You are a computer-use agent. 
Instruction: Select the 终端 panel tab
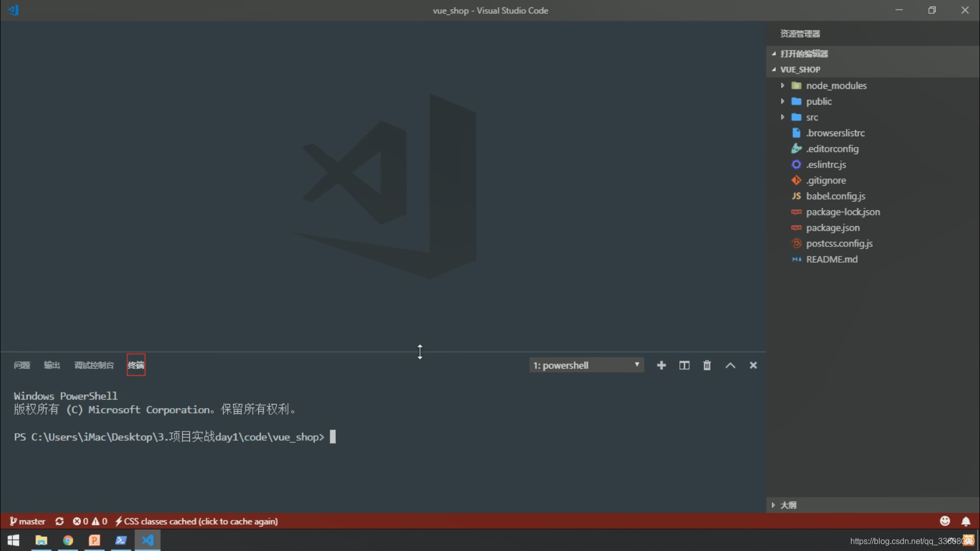pyautogui.click(x=136, y=365)
